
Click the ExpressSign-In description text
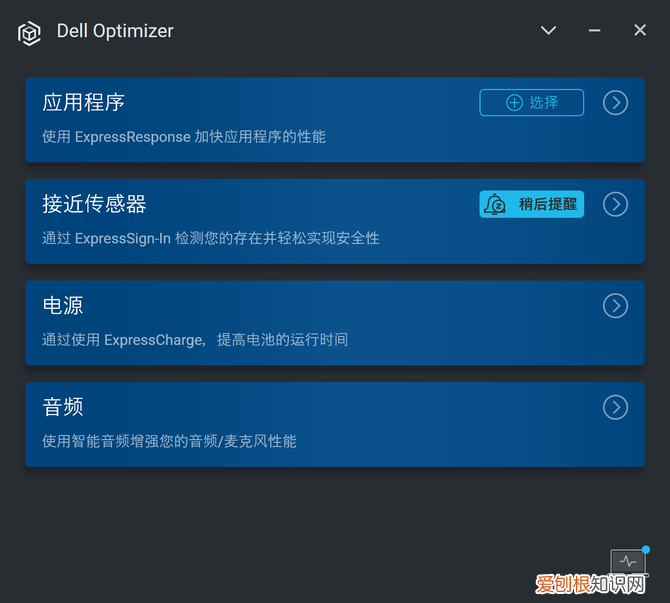tap(211, 238)
